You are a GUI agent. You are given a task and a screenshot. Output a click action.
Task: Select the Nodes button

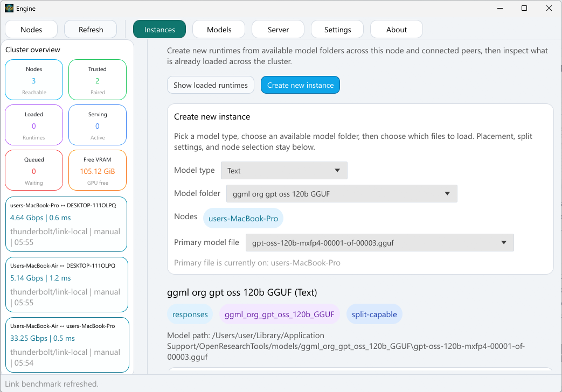point(31,29)
